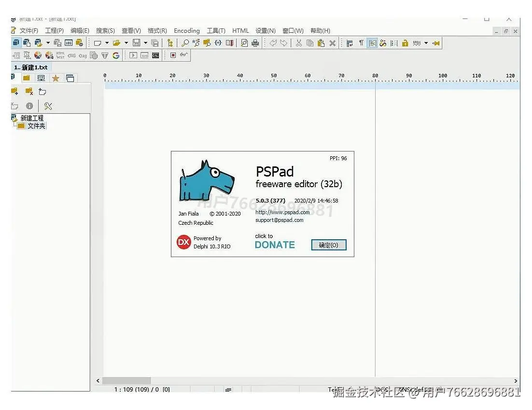This screenshot has width=532, height=410.
Task: Click the web browser preview globe icon
Action: (x=94, y=55)
